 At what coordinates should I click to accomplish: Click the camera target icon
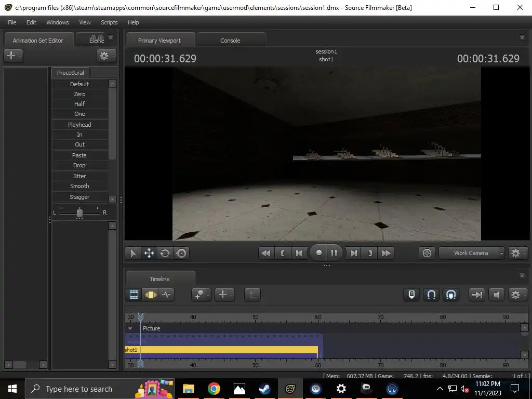point(427,253)
